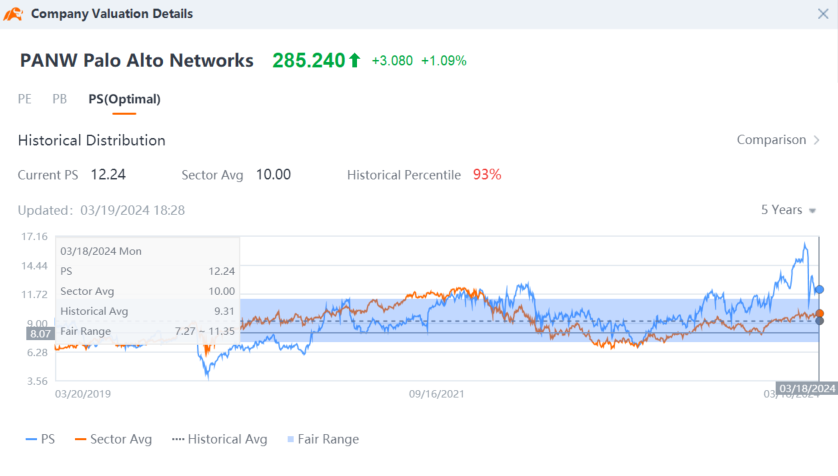Click the 8.07 y-axis value label
The image size is (838, 476).
click(40, 333)
